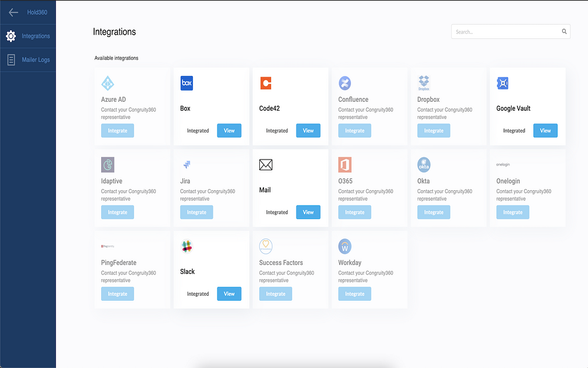This screenshot has height=368, width=588.
Task: Click the 'Okta' card title
Action: click(x=423, y=181)
